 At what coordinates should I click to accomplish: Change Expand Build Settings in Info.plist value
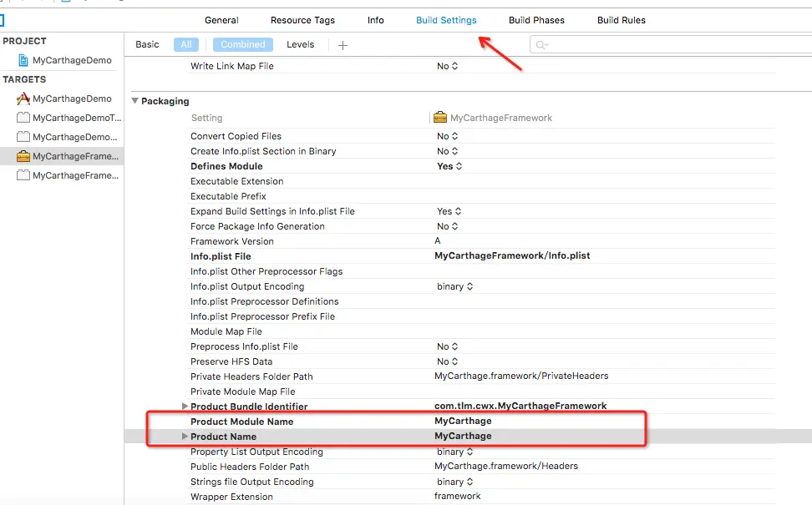pos(449,211)
